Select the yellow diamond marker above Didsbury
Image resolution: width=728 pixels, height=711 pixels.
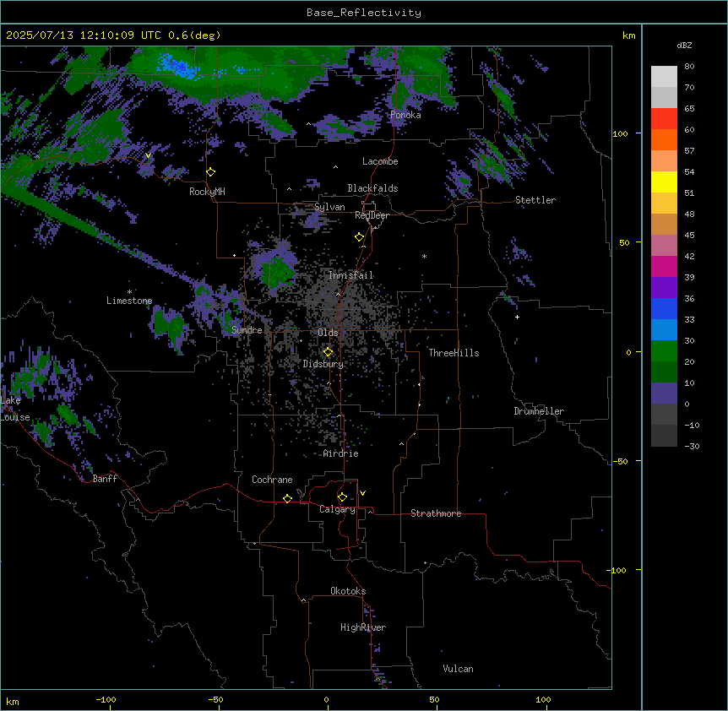pyautogui.click(x=328, y=352)
